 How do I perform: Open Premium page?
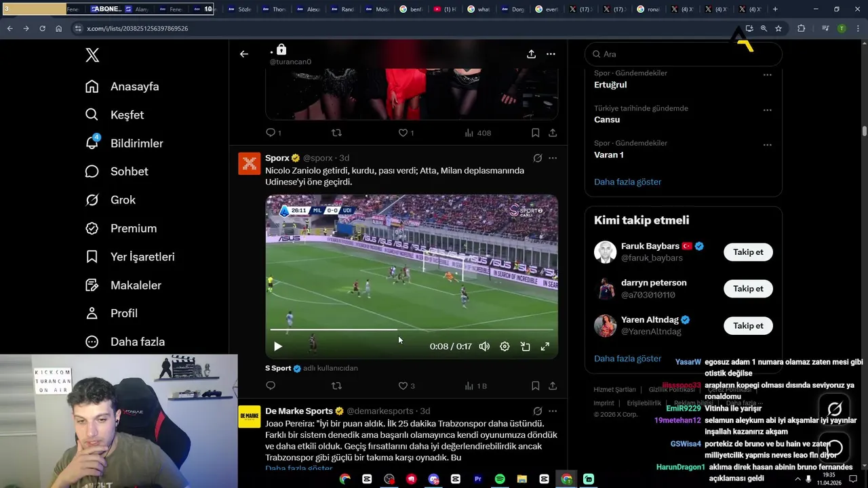point(121,228)
